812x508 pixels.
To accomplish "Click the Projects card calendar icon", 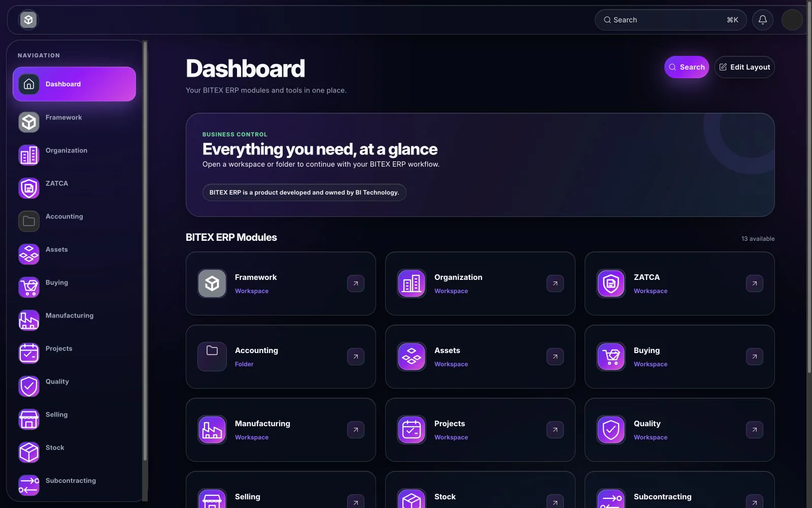I will pyautogui.click(x=412, y=430).
